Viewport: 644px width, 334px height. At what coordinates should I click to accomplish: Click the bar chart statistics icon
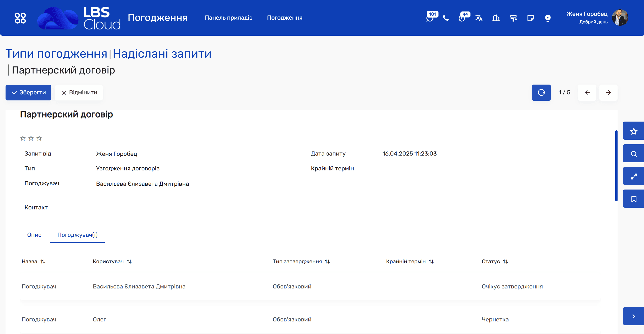(x=496, y=18)
